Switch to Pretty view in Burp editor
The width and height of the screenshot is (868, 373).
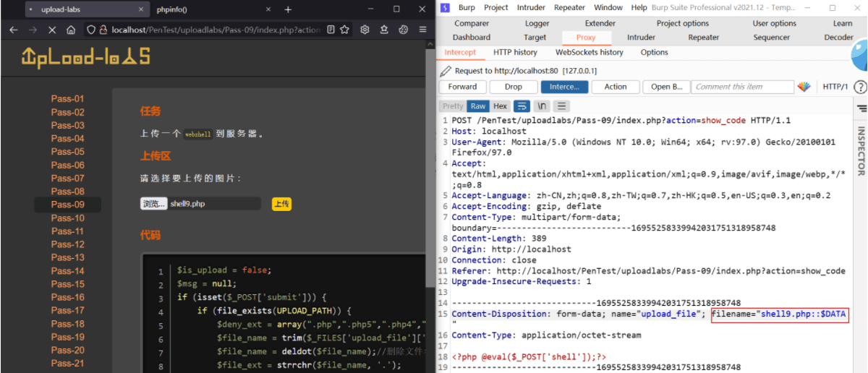[453, 106]
